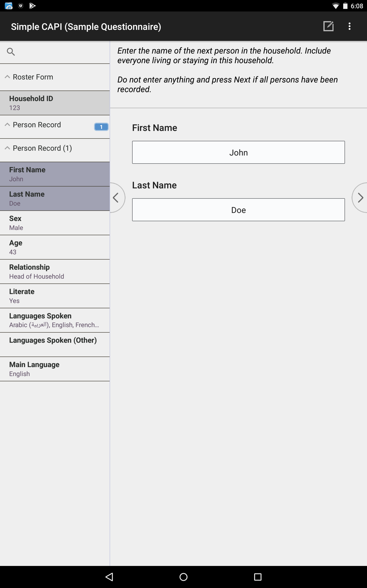Tap the Android home circle button
This screenshot has height=588, width=367.
click(183, 577)
